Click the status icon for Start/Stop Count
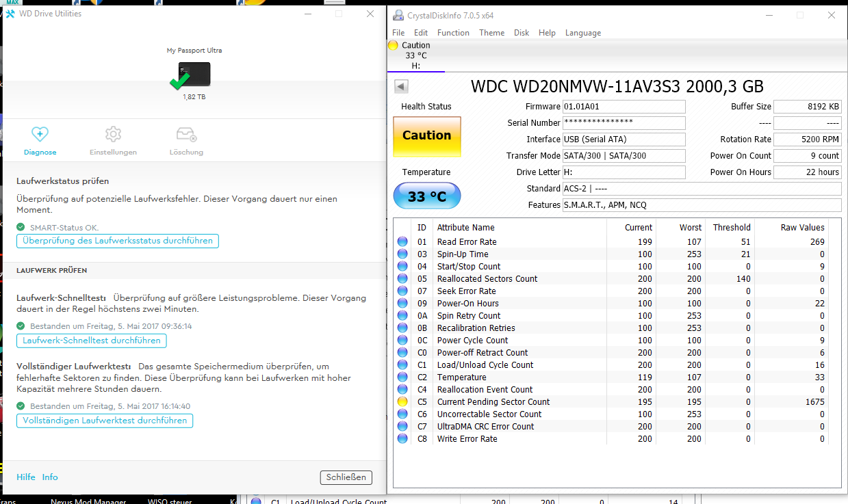 coord(402,266)
